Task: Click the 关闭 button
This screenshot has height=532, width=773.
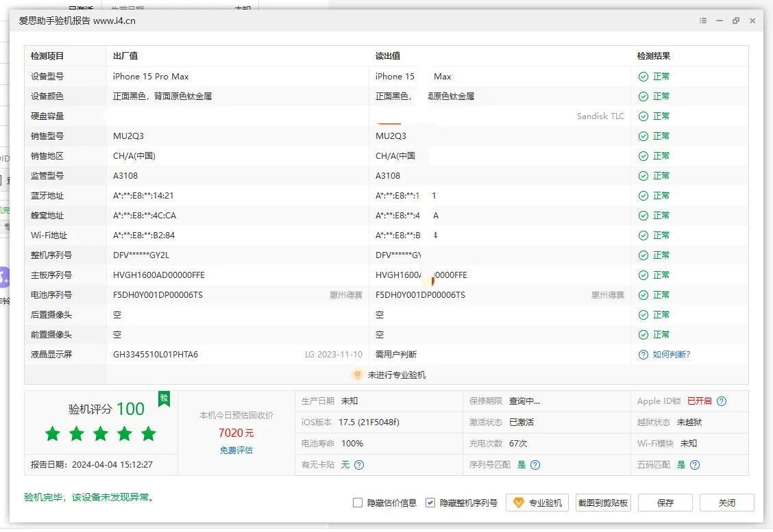Action: tap(726, 503)
